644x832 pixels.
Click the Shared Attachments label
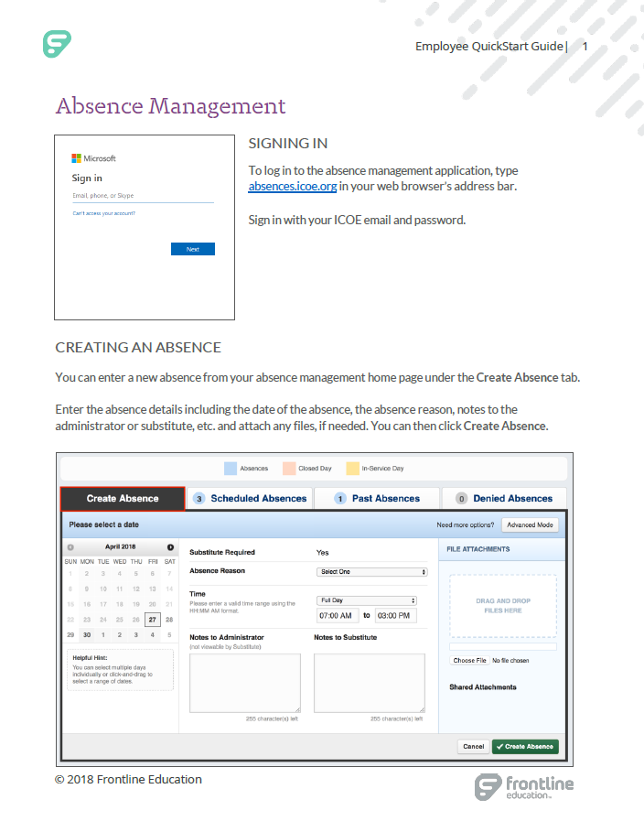tap(483, 687)
